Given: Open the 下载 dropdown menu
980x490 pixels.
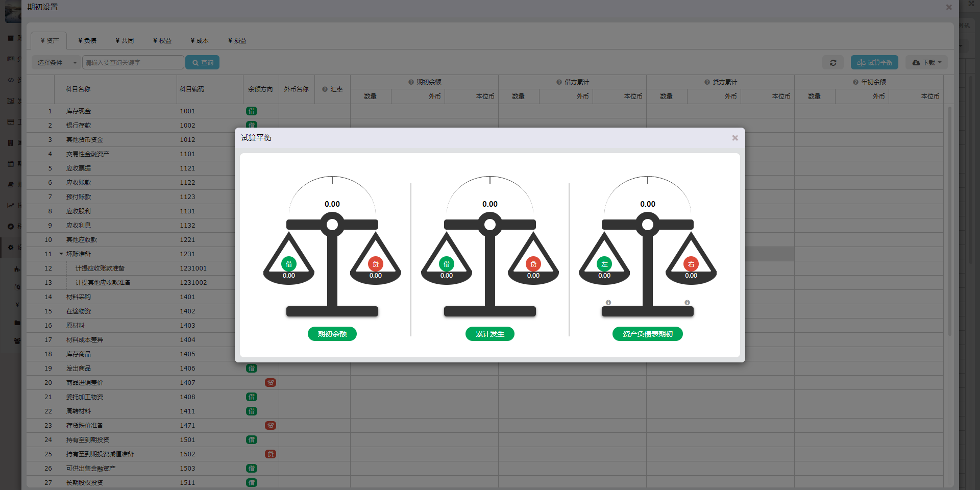Looking at the screenshot, I should tap(926, 62).
